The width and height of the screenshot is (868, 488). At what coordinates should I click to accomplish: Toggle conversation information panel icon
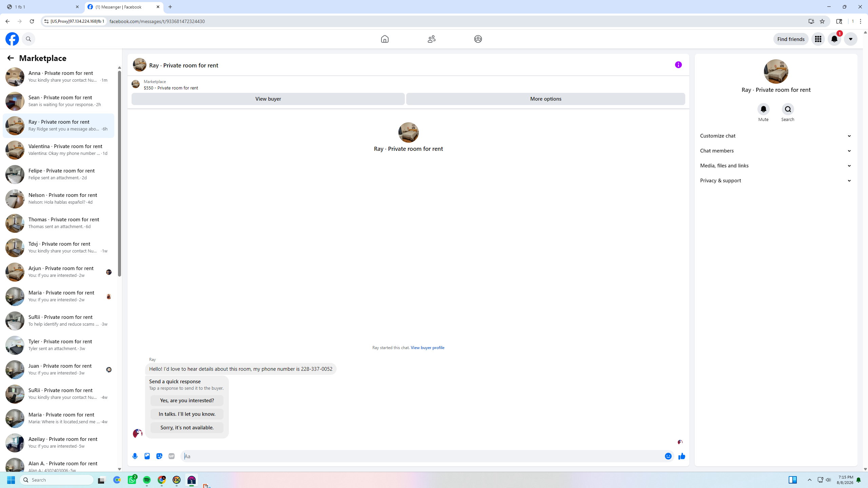click(678, 65)
